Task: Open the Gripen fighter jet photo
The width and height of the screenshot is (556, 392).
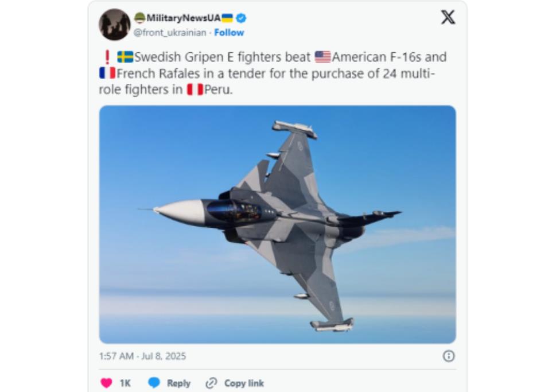Action: [x=277, y=224]
